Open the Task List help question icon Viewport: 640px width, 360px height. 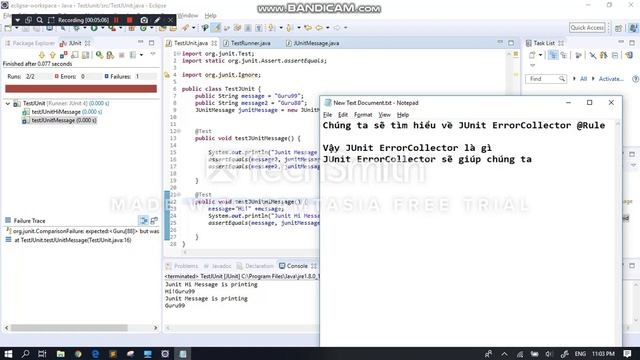pyautogui.click(x=636, y=79)
